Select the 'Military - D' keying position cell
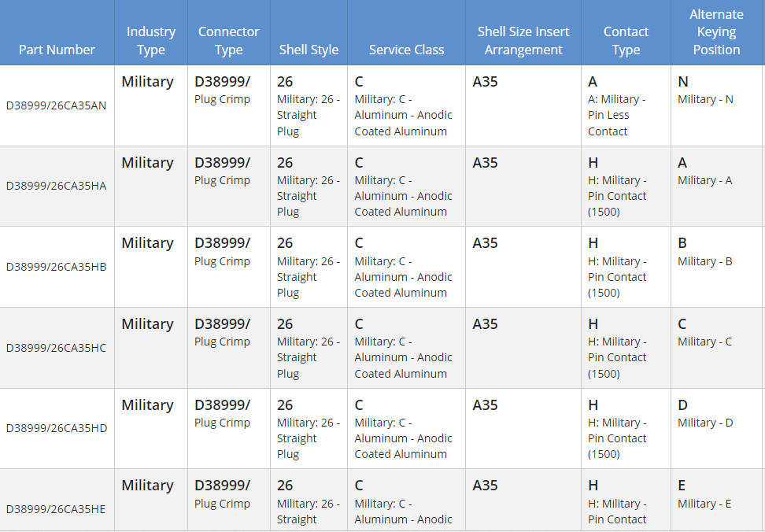This screenshot has width=765, height=532. pyautogui.click(x=705, y=422)
